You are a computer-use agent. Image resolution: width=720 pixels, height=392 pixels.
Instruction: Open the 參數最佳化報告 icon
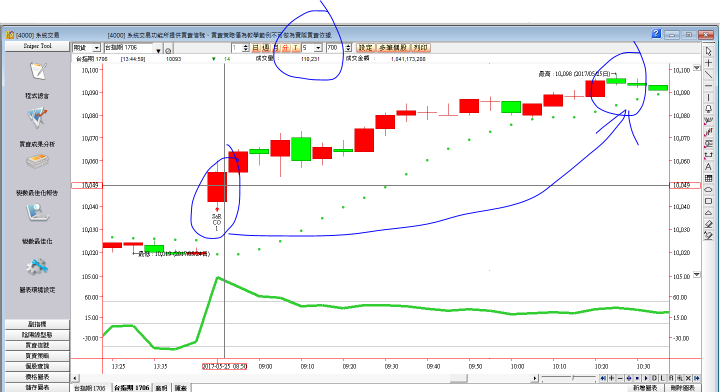click(x=37, y=162)
